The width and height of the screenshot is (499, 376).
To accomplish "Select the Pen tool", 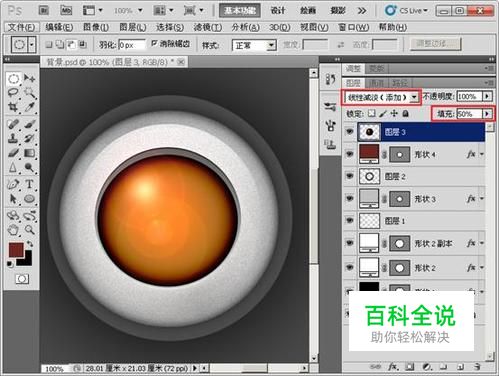I will [13, 184].
